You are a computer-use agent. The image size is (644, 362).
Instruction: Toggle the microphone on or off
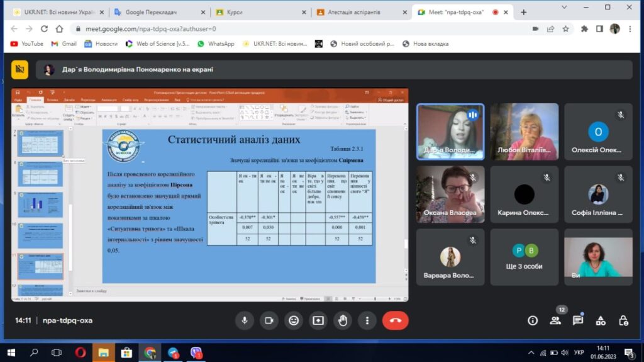tap(245, 320)
